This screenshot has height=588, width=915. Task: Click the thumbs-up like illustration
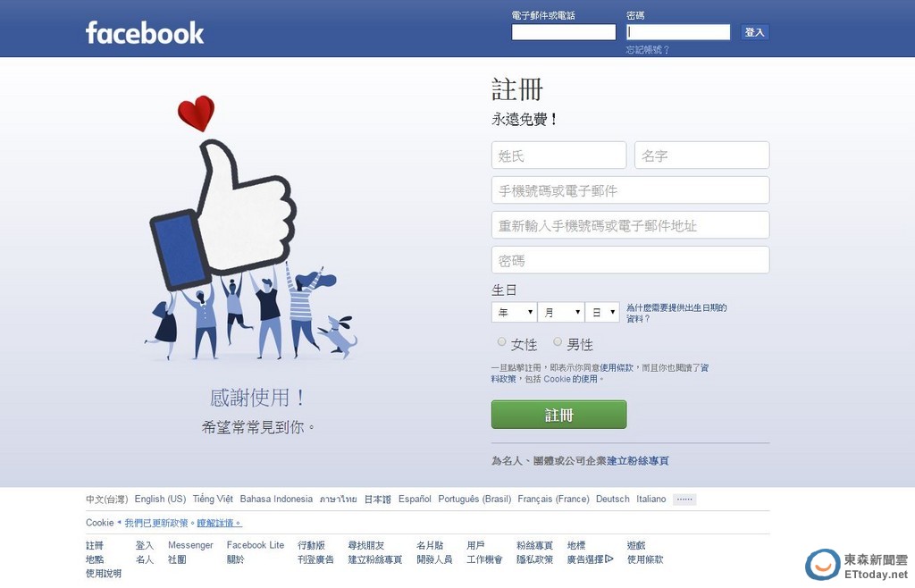(x=222, y=215)
